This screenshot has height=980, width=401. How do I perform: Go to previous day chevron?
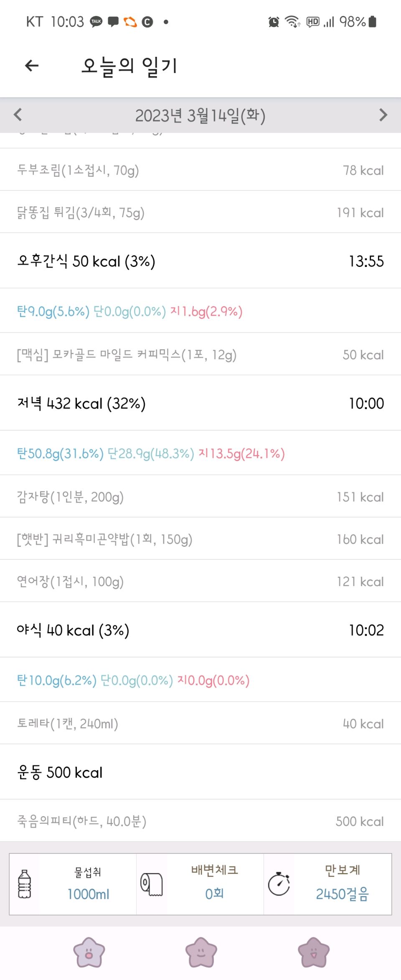click(x=18, y=114)
